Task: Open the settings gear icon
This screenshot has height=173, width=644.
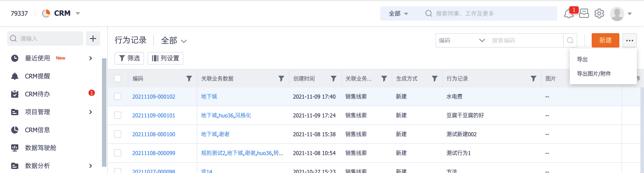Action: [599, 13]
